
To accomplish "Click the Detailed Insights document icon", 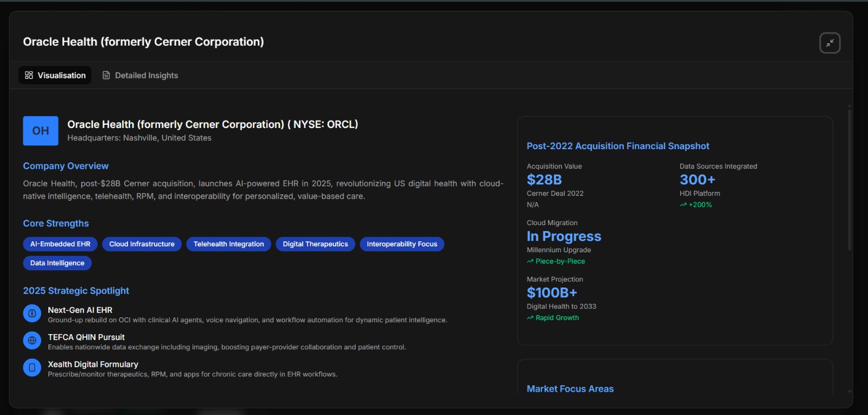I will (x=106, y=75).
